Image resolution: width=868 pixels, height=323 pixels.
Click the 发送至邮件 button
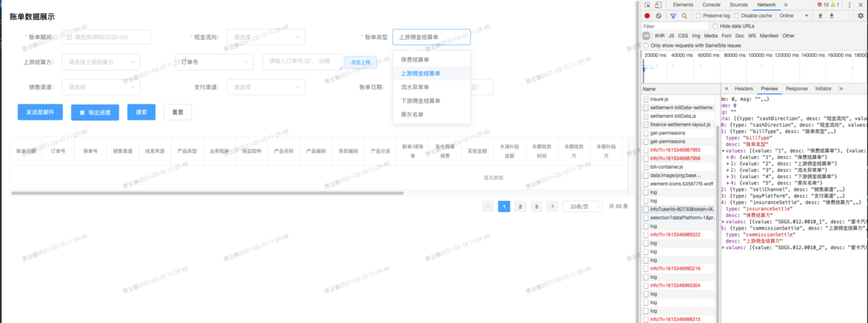[x=40, y=112]
